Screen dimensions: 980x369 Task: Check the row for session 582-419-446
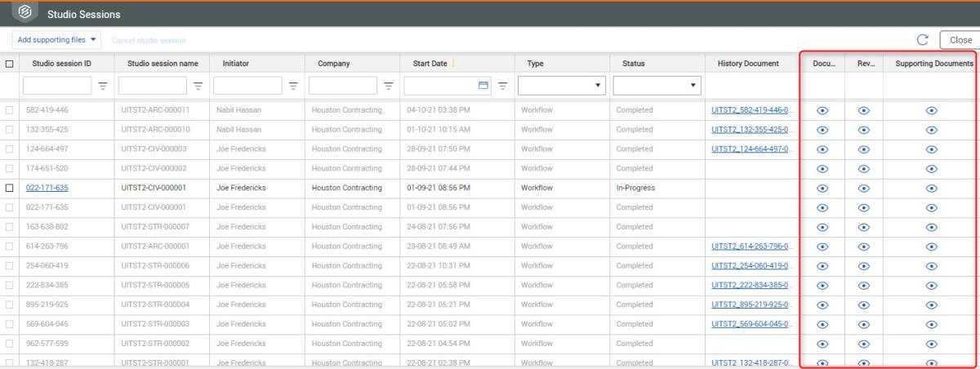(10, 110)
